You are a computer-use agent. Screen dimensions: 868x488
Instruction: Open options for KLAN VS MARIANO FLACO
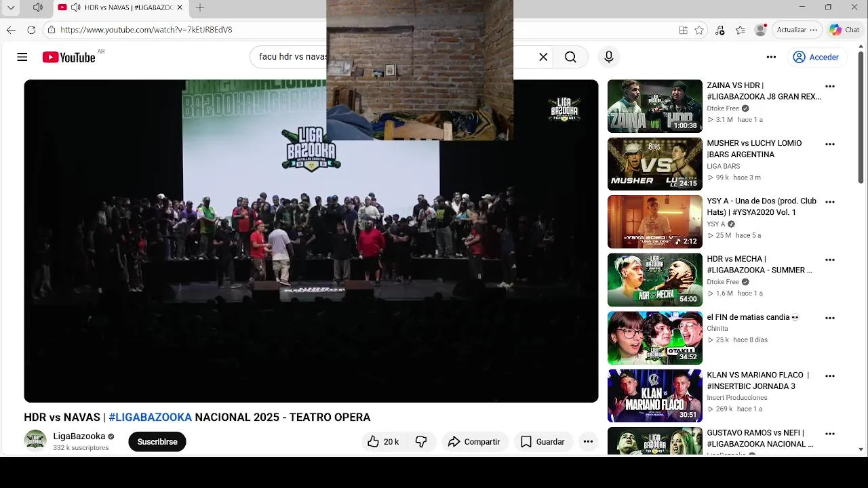pyautogui.click(x=830, y=375)
